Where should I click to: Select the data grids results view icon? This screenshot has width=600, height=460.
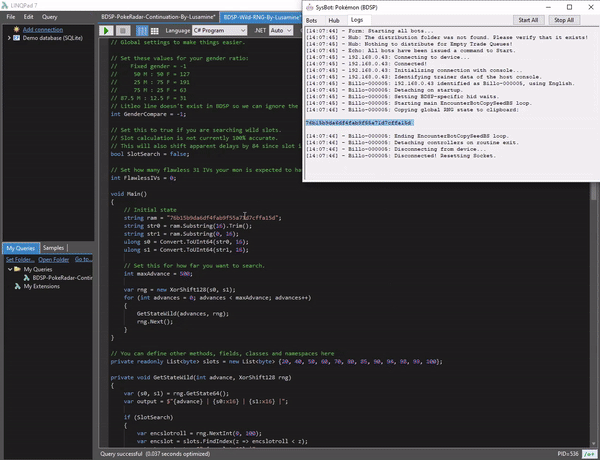click(x=155, y=31)
